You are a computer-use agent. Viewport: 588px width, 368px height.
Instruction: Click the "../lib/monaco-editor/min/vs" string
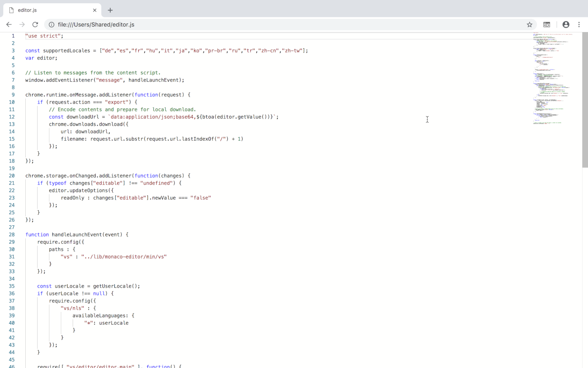click(x=124, y=257)
